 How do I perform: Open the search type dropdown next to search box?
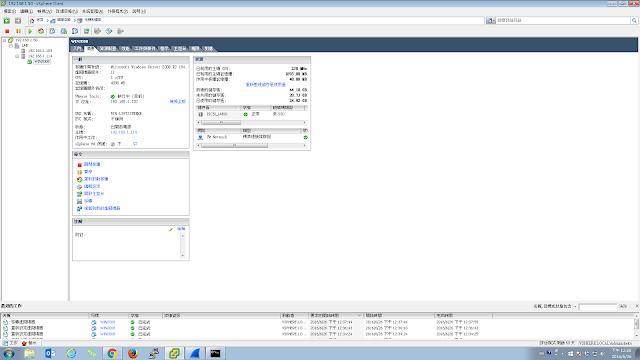click(491, 20)
